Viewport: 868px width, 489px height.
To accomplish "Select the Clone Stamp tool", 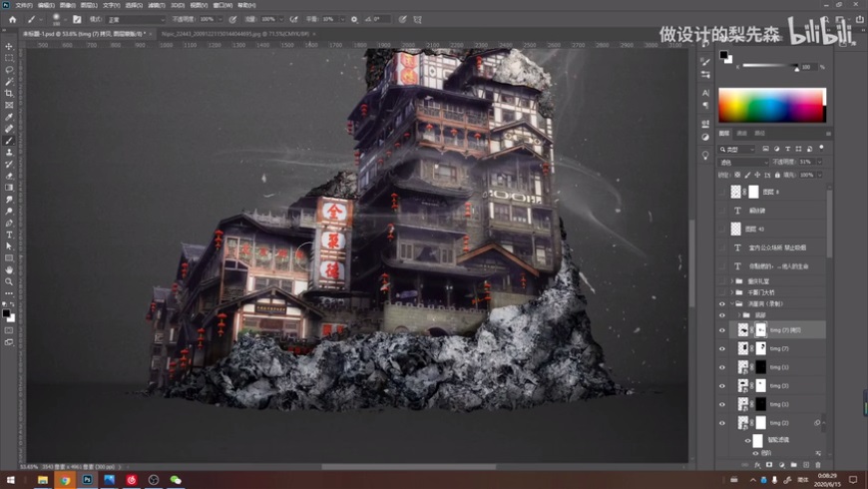I will pos(9,153).
